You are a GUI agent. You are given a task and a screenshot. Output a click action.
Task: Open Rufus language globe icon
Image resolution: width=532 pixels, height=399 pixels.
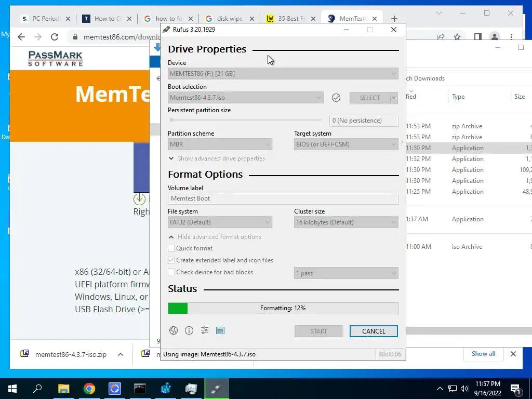174,330
